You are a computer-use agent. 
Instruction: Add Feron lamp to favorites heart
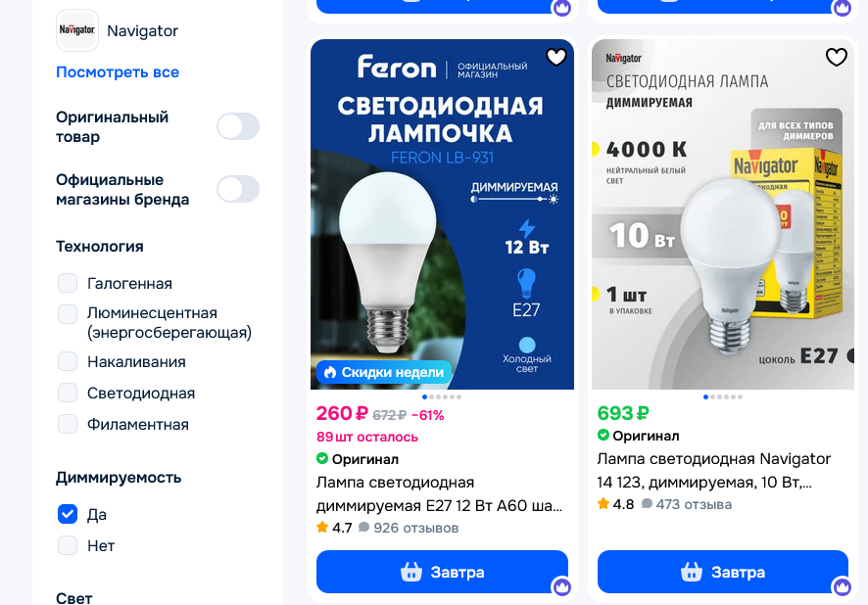coord(556,57)
